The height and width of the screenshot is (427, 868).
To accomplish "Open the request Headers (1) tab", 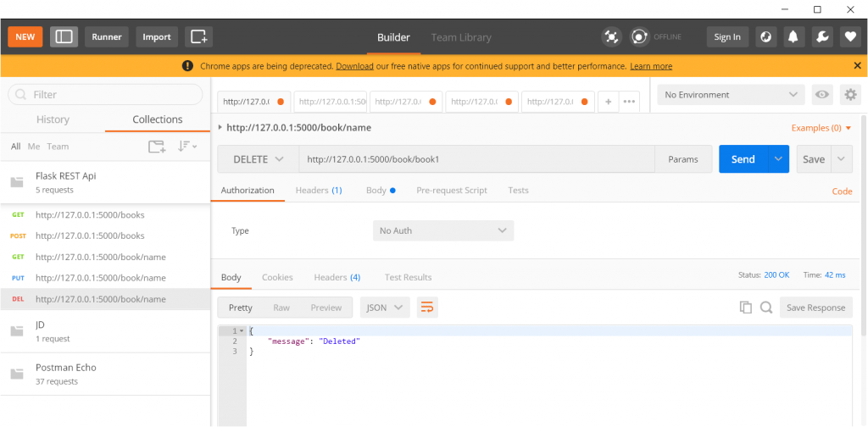I will (319, 191).
